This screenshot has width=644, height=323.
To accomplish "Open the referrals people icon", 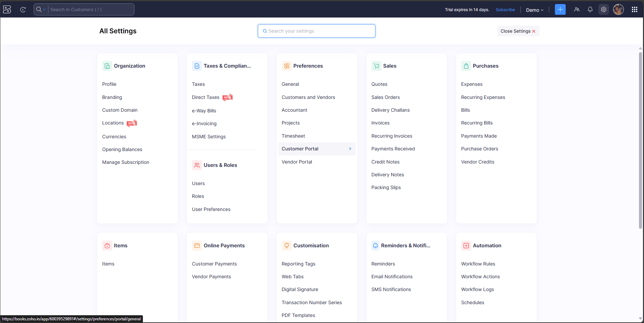I will [x=577, y=9].
